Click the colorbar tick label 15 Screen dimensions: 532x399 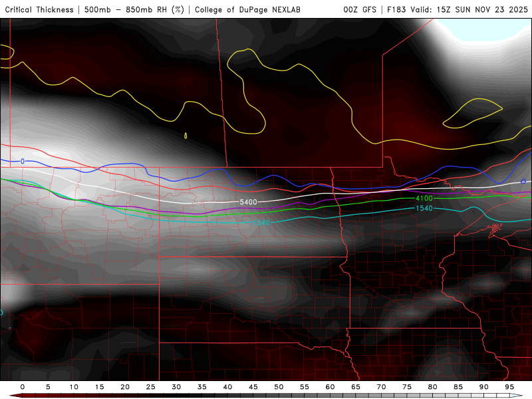99,387
